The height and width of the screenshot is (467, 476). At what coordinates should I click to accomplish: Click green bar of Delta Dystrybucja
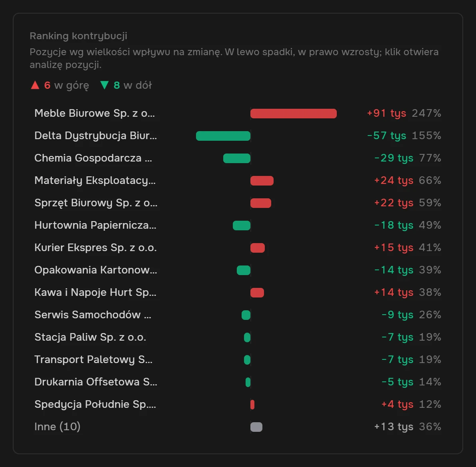coord(223,136)
